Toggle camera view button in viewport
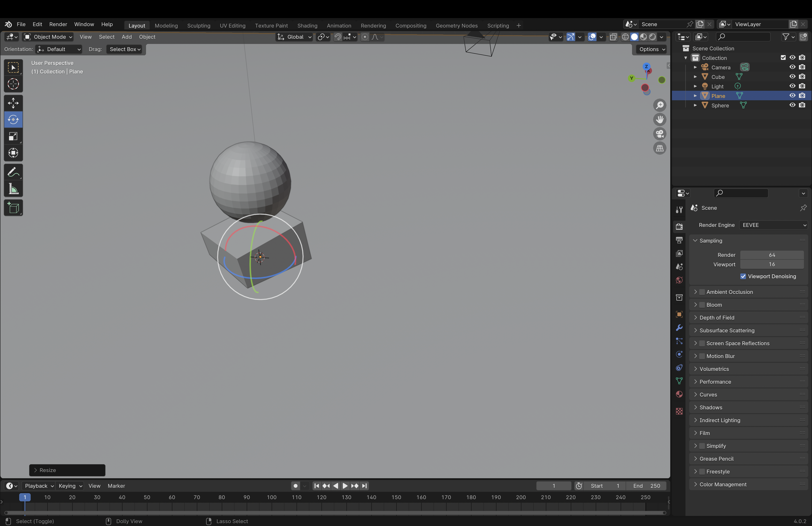 660,134
